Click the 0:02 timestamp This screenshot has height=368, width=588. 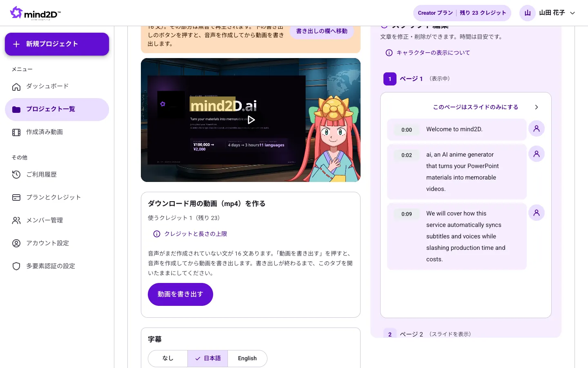[x=407, y=155]
